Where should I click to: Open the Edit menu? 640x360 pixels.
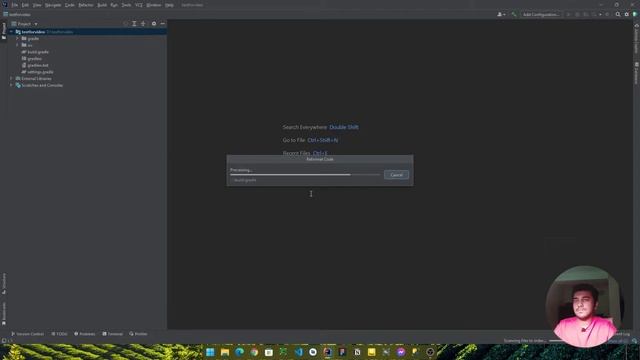[25, 5]
